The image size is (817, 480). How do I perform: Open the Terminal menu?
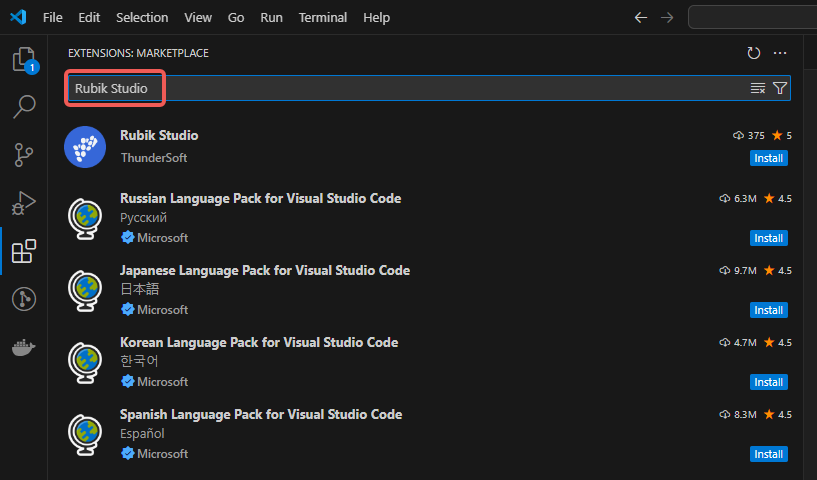323,18
